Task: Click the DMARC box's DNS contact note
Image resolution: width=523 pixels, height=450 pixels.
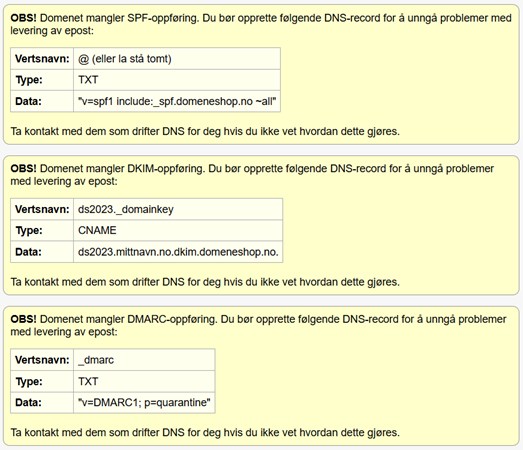Action: (x=205, y=433)
